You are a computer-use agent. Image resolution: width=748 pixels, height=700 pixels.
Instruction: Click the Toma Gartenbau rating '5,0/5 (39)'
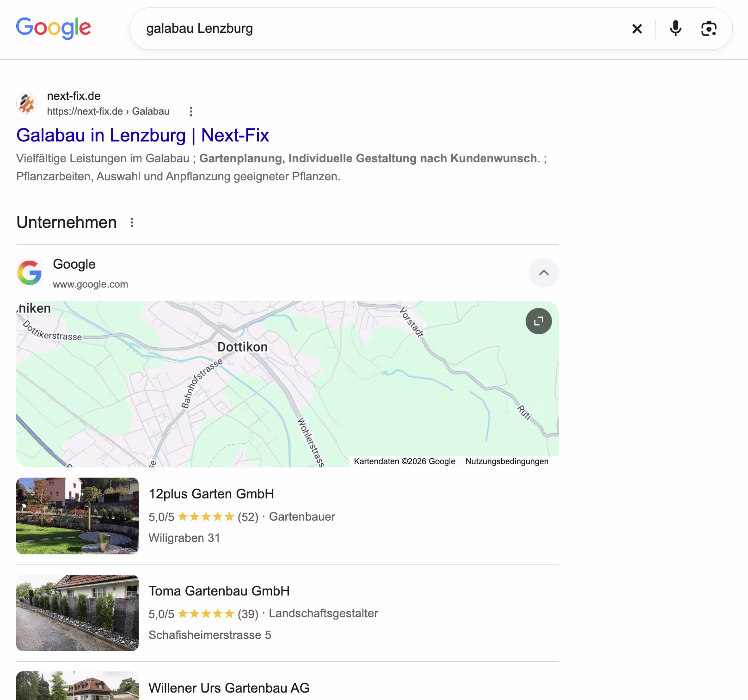(203, 614)
